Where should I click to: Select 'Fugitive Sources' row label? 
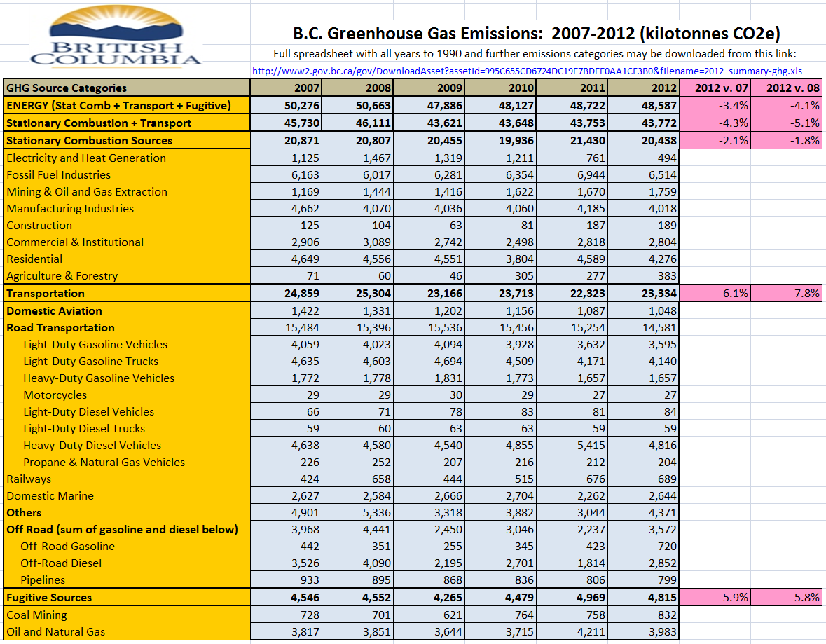coord(127,597)
